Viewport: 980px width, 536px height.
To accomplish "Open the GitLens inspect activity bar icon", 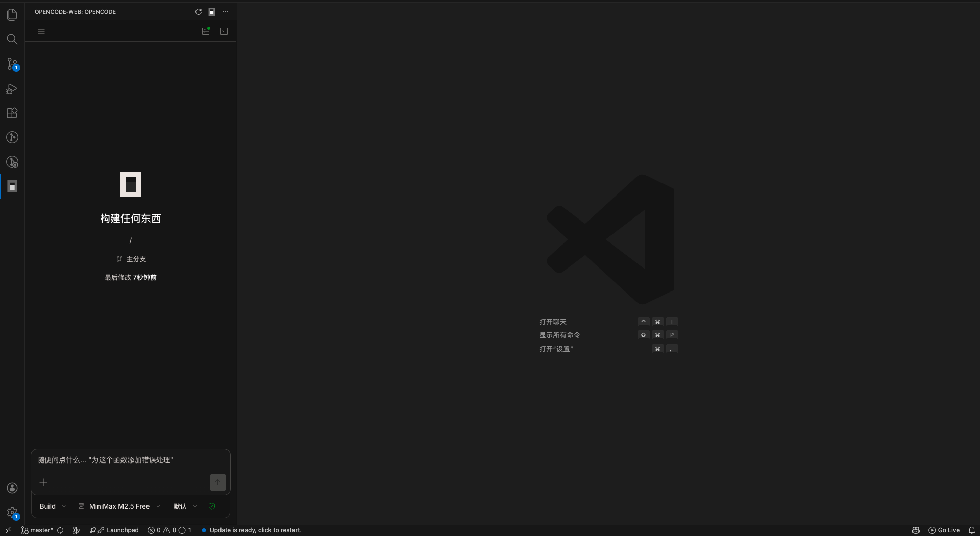I will point(12,162).
